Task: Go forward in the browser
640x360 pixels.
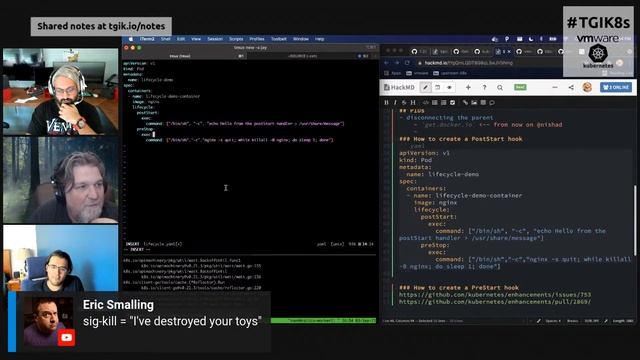Action: [x=397, y=63]
